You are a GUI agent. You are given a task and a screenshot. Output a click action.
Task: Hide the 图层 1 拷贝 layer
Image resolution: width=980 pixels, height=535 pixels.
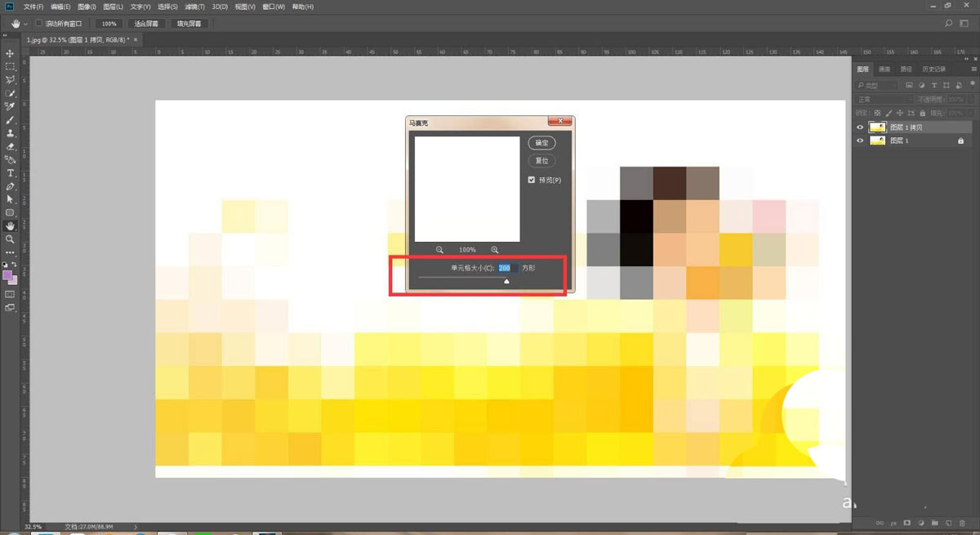[859, 127]
